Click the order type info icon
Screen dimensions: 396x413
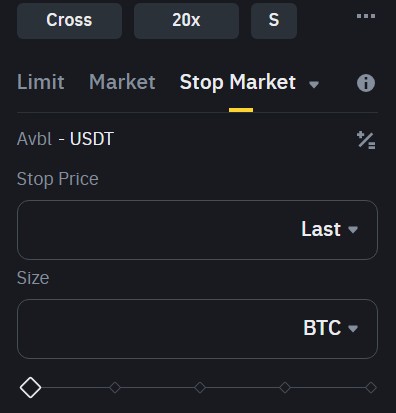pyautogui.click(x=366, y=83)
